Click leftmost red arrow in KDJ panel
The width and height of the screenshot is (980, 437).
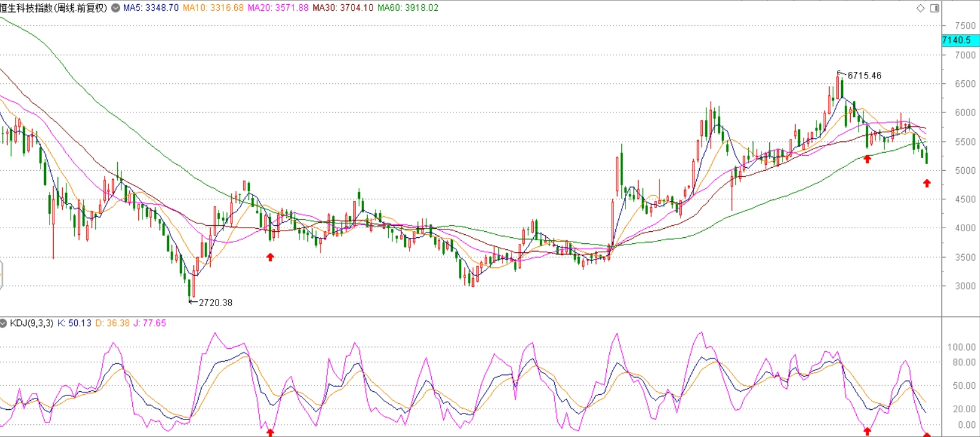coord(271,432)
